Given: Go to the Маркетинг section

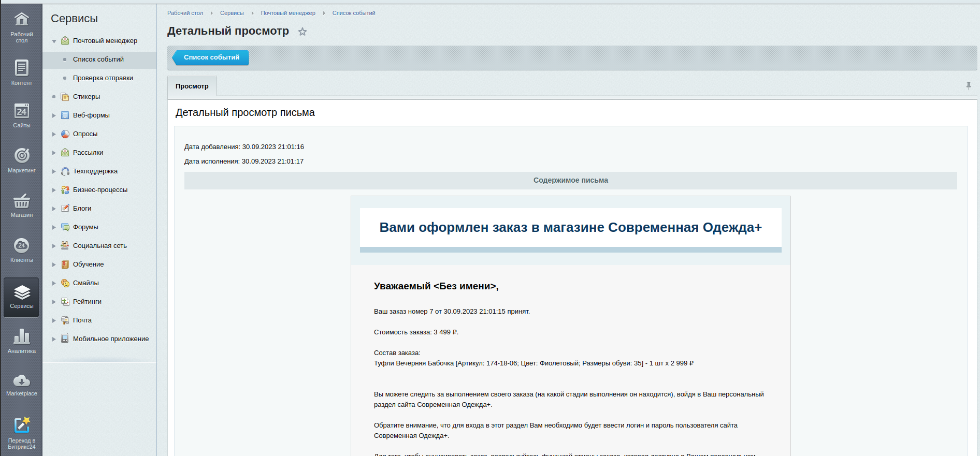Looking at the screenshot, I should pos(21,156).
